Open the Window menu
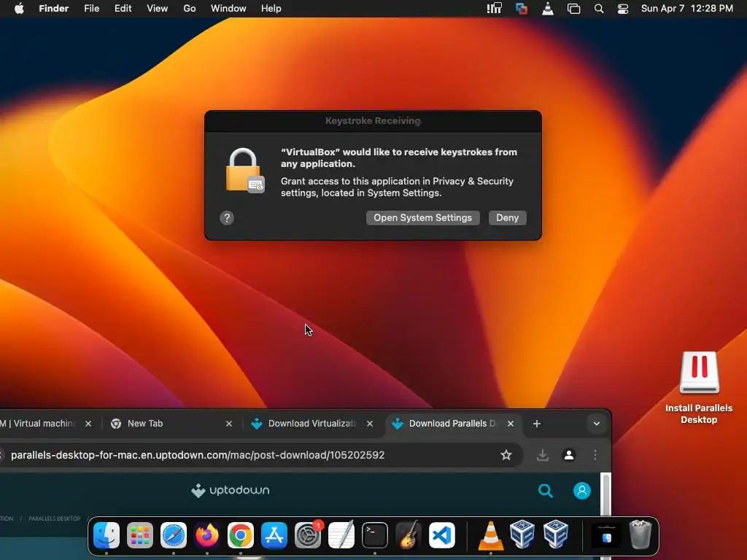The width and height of the screenshot is (747, 560). [228, 9]
